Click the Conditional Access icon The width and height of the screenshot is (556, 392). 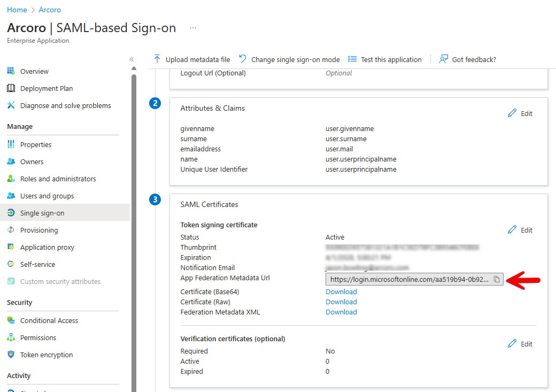11,320
